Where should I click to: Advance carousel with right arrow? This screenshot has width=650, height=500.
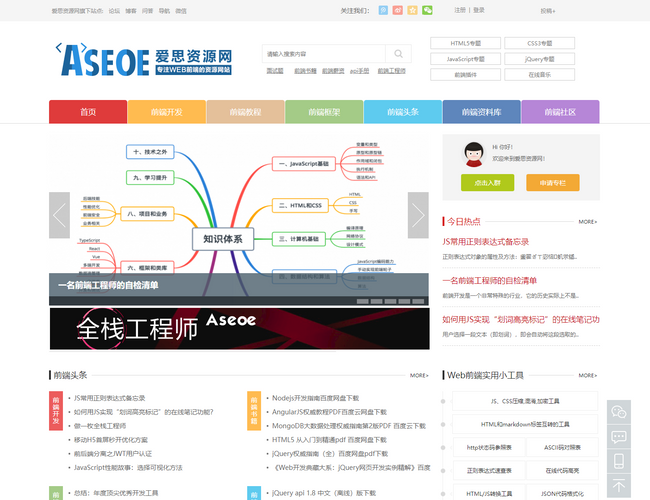click(418, 214)
